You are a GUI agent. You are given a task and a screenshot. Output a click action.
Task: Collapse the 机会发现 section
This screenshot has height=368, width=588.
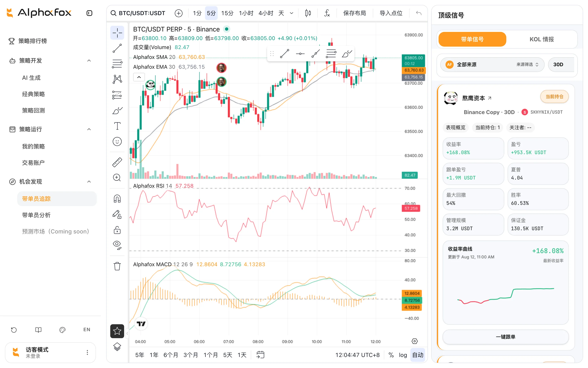[x=89, y=182]
